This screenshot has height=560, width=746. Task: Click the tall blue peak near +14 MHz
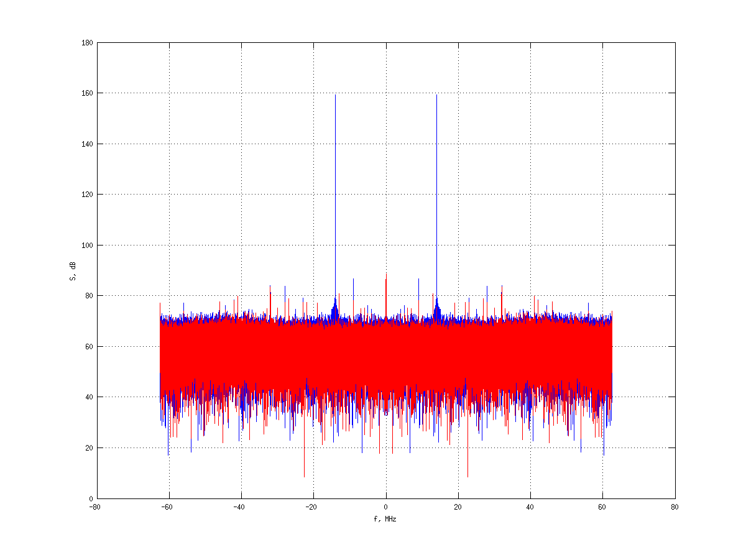436,186
